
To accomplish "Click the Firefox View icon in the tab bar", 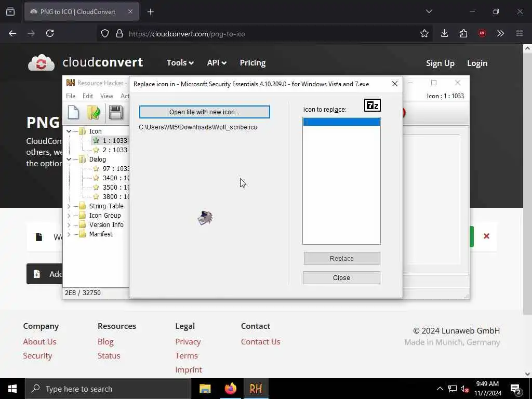I will click(10, 12).
